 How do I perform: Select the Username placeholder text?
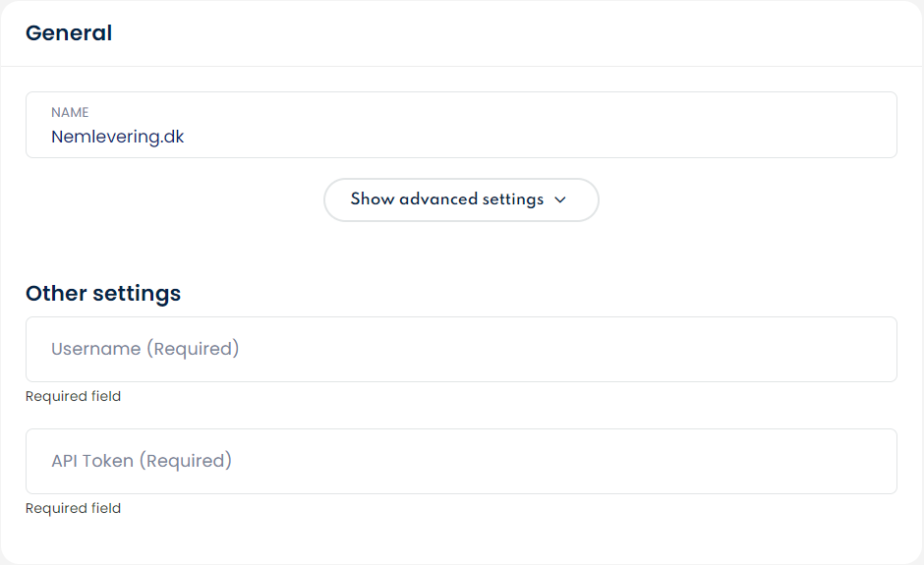tap(145, 349)
